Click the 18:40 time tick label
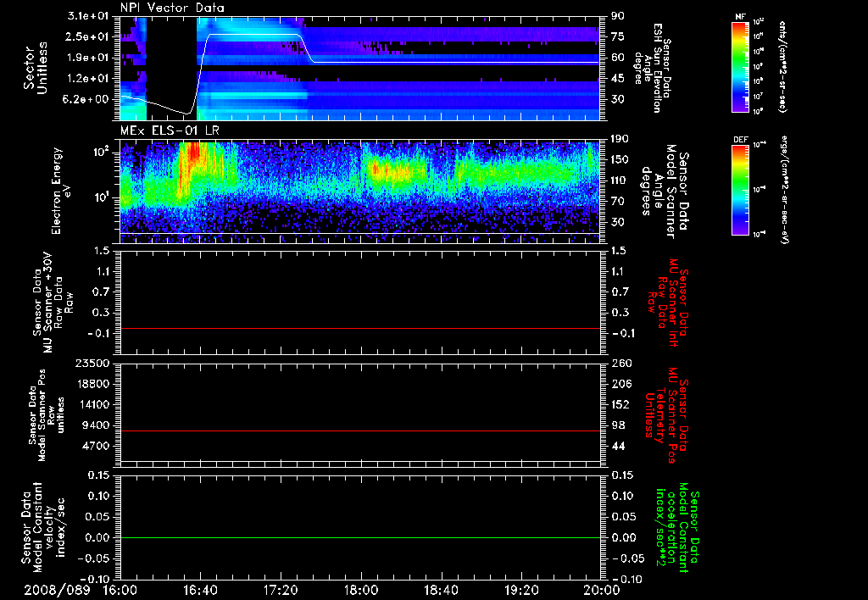 [441, 591]
